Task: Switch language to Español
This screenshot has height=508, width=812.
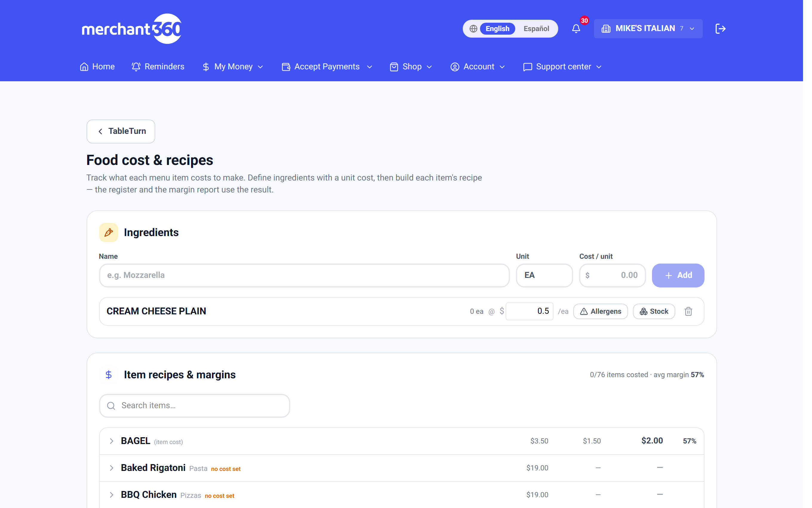Action: pyautogui.click(x=536, y=29)
